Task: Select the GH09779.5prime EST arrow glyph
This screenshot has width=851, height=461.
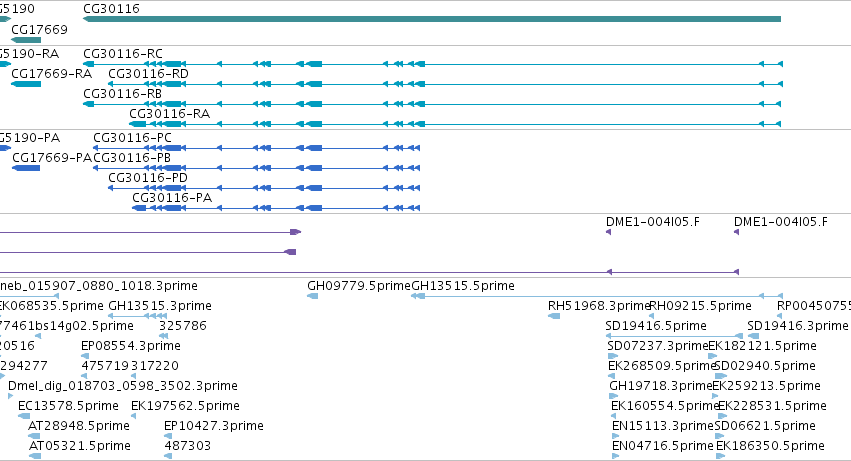Action: click(313, 296)
